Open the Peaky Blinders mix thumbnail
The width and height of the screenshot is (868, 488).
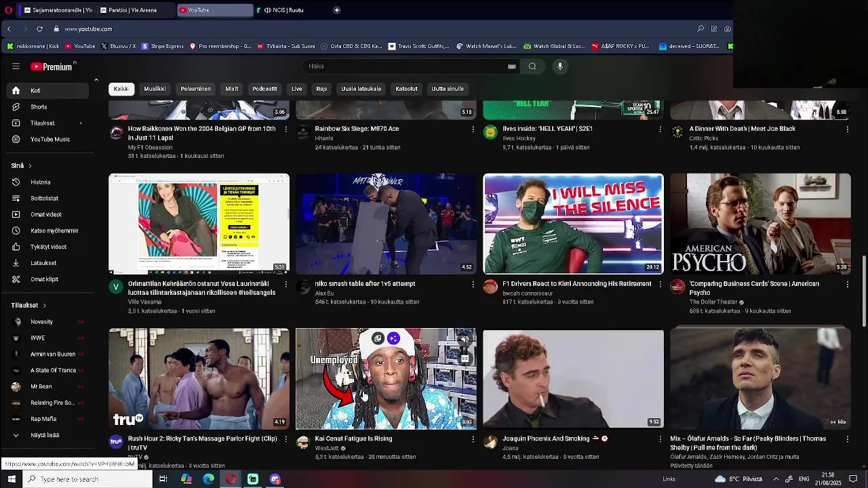[x=760, y=380]
